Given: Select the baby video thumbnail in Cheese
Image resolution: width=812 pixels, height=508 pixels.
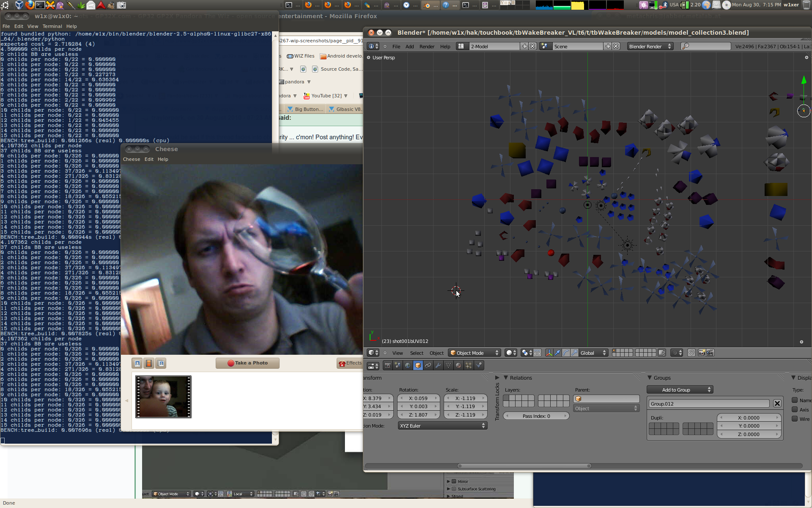Looking at the screenshot, I should coord(163,397).
